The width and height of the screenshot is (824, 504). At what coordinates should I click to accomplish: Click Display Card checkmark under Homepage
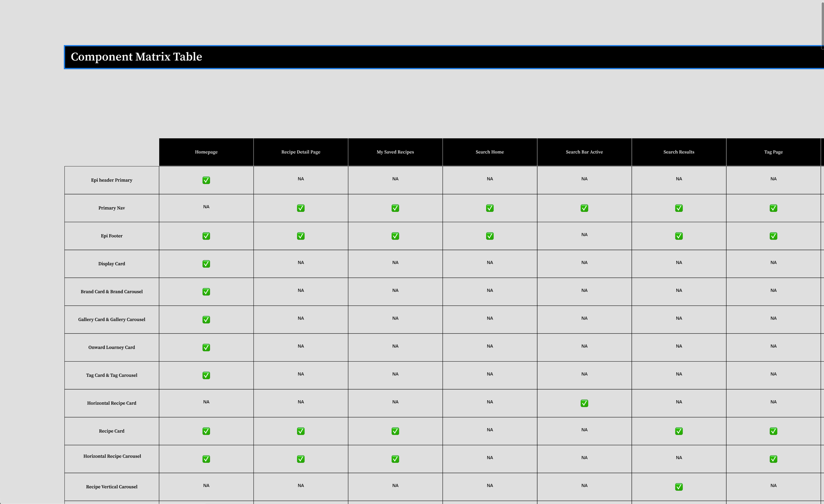coord(206,264)
